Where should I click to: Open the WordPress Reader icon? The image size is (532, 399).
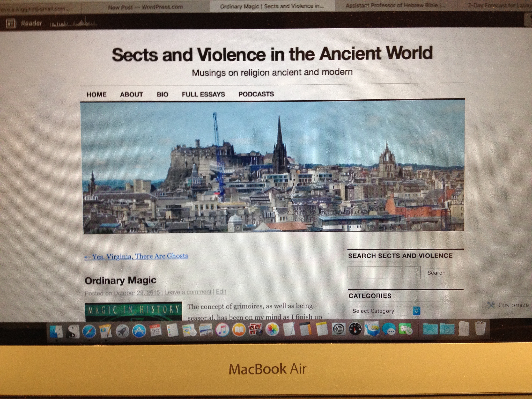(11, 24)
